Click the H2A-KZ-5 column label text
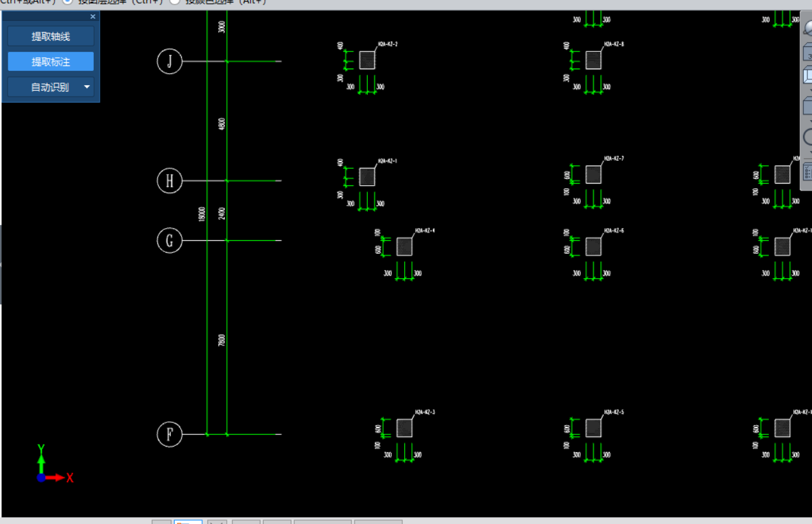Image resolution: width=812 pixels, height=524 pixels. [614, 412]
